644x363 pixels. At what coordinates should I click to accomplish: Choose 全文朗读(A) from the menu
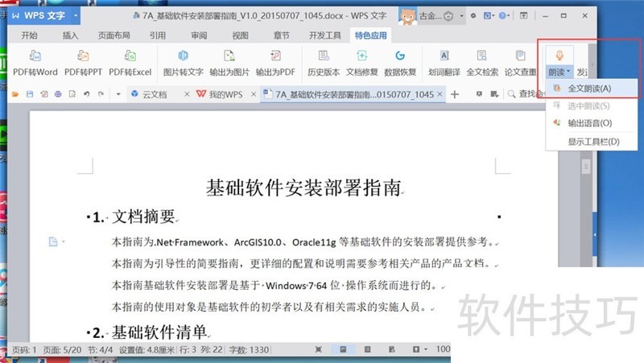(592, 89)
